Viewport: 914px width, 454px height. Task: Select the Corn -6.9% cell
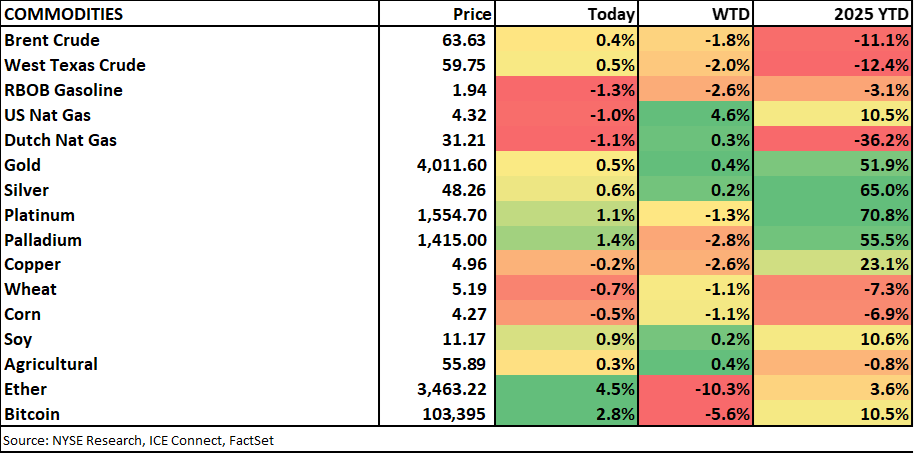pyautogui.click(x=833, y=314)
